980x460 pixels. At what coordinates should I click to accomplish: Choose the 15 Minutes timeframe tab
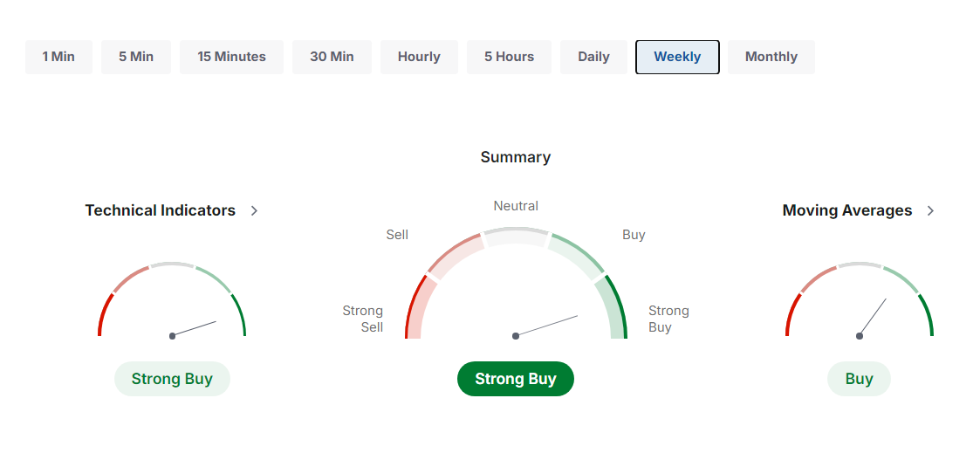[x=231, y=57]
